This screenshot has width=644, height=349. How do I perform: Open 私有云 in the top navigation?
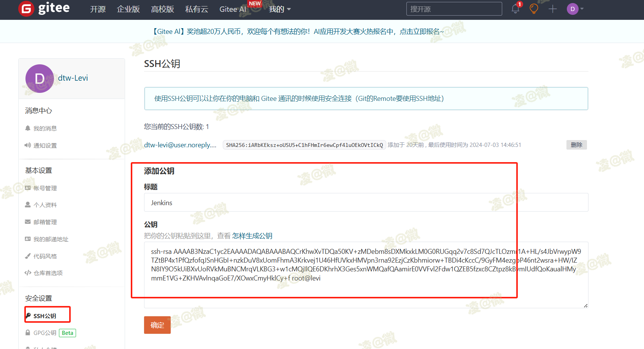click(197, 9)
